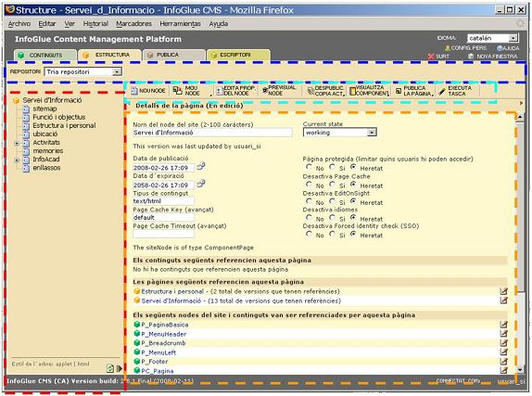Switch to the ESTRUCTURA tab
Viewport: 532px width, 396px height.
109,55
